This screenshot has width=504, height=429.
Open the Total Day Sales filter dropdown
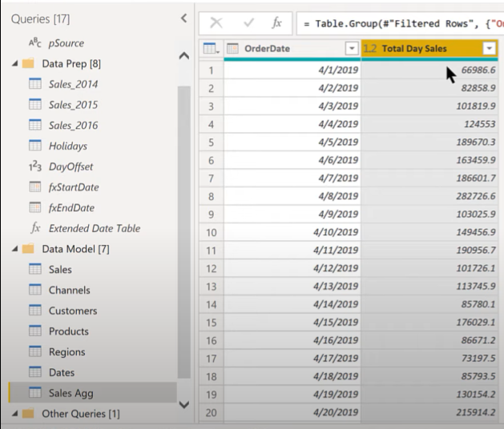point(490,49)
